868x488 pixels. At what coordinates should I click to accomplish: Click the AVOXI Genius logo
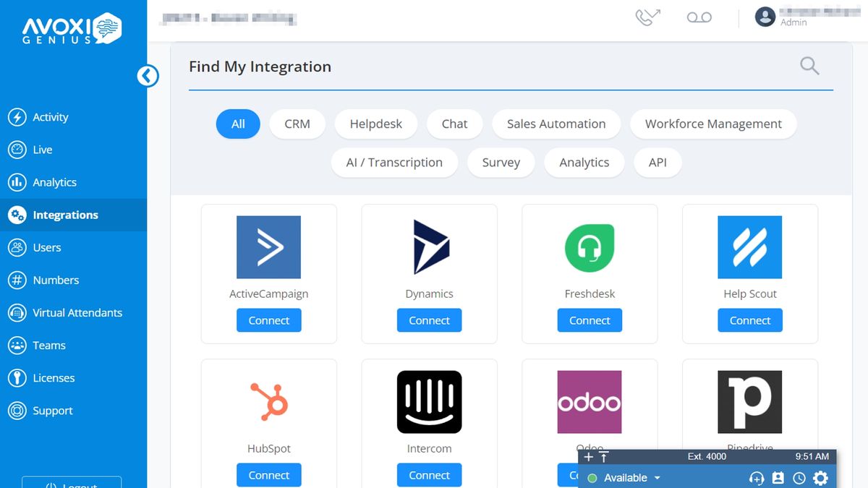click(72, 29)
